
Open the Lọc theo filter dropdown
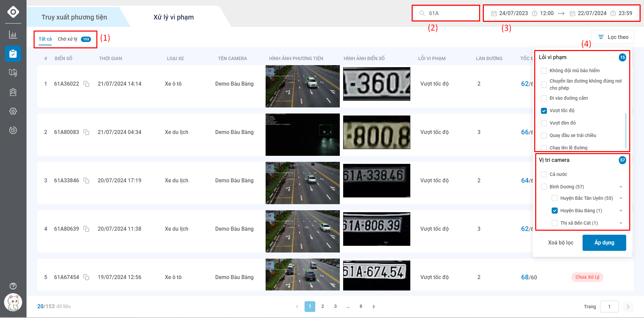pyautogui.click(x=613, y=37)
